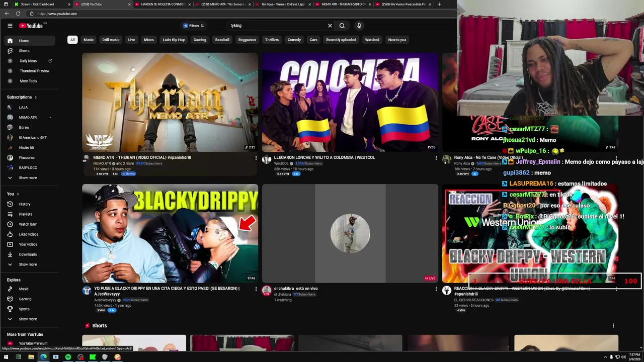Clear the search box with the X icon
Viewport: 644px width, 362px height.
click(x=330, y=26)
